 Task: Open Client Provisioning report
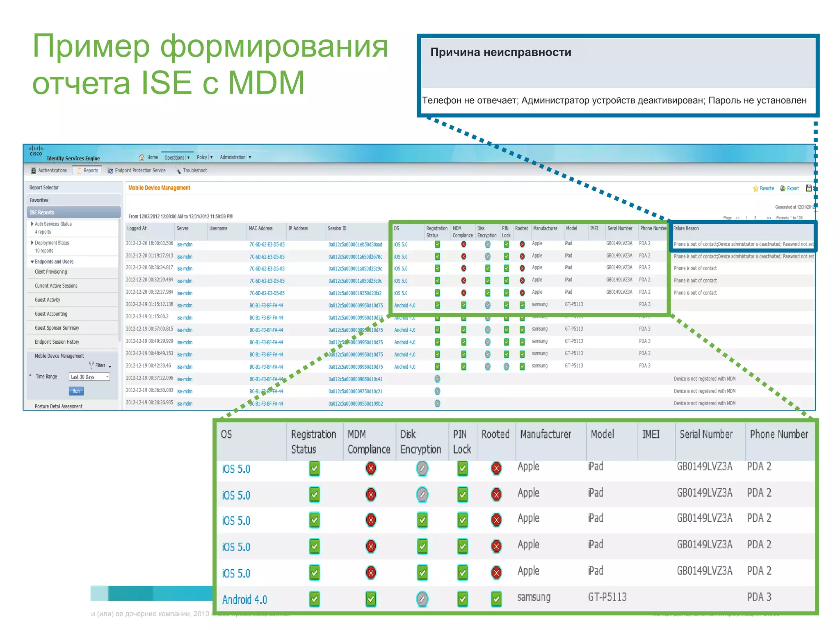tap(51, 272)
